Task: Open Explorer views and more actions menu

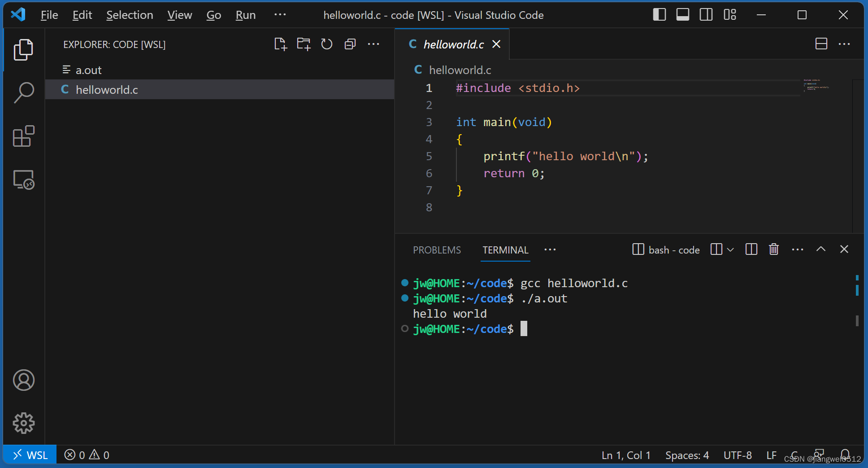Action: 373,44
